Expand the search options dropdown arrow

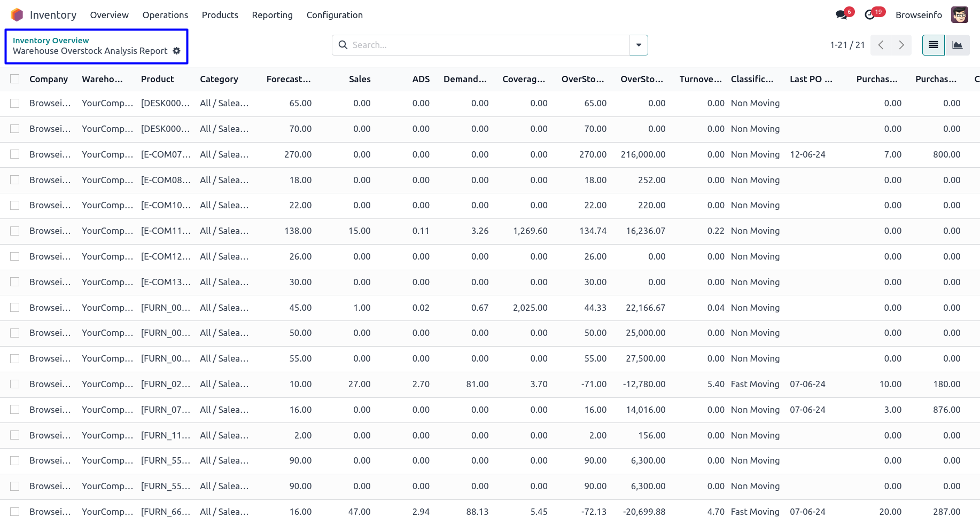pyautogui.click(x=639, y=45)
